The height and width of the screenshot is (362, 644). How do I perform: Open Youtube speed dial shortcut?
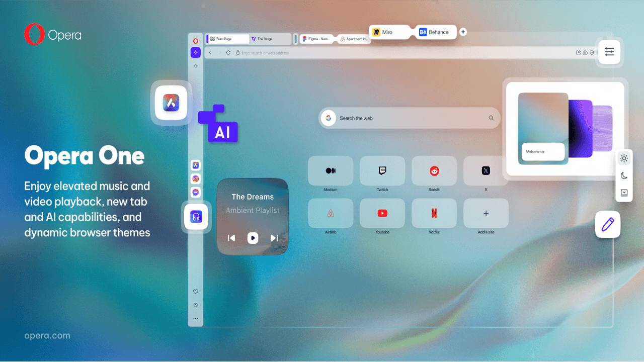coord(382,213)
